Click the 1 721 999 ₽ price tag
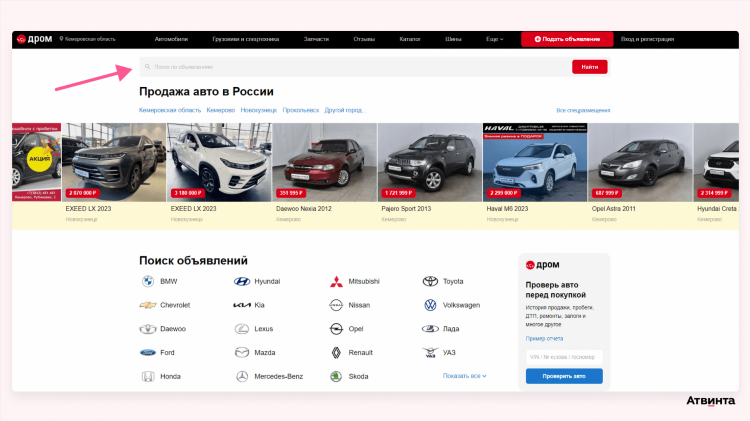The image size is (750, 421). pyautogui.click(x=398, y=193)
